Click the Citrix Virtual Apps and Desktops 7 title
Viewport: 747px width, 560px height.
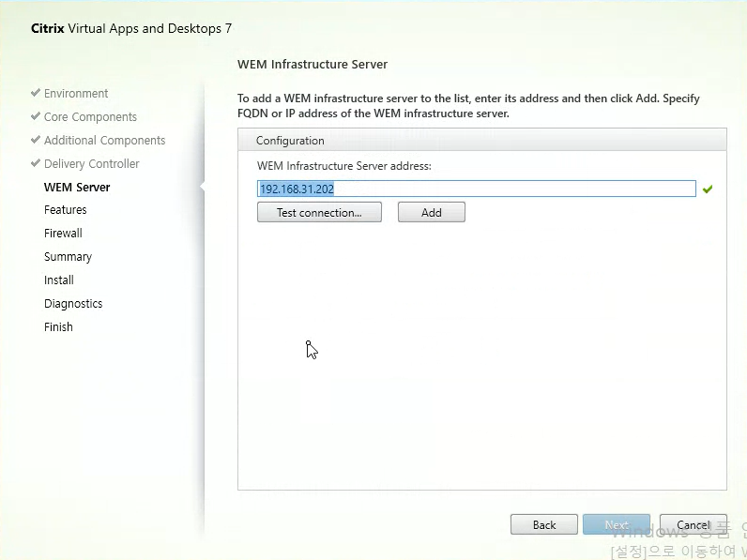131,28
